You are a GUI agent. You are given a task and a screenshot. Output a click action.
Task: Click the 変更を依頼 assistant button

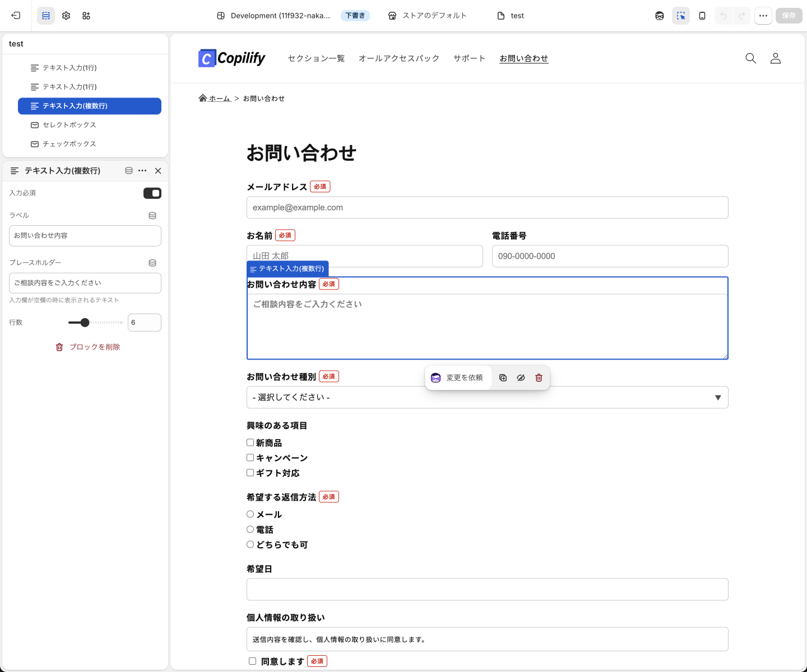[457, 378]
